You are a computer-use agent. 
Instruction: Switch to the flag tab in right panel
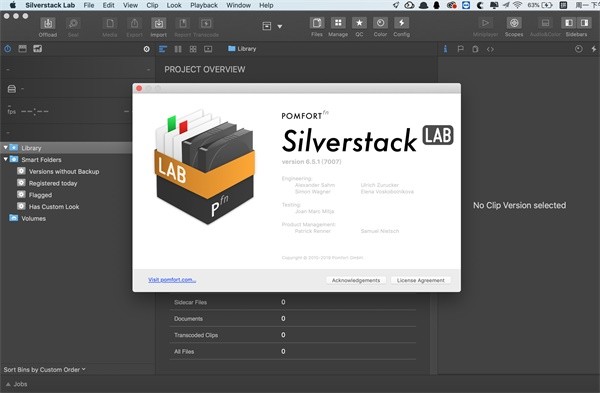click(460, 49)
